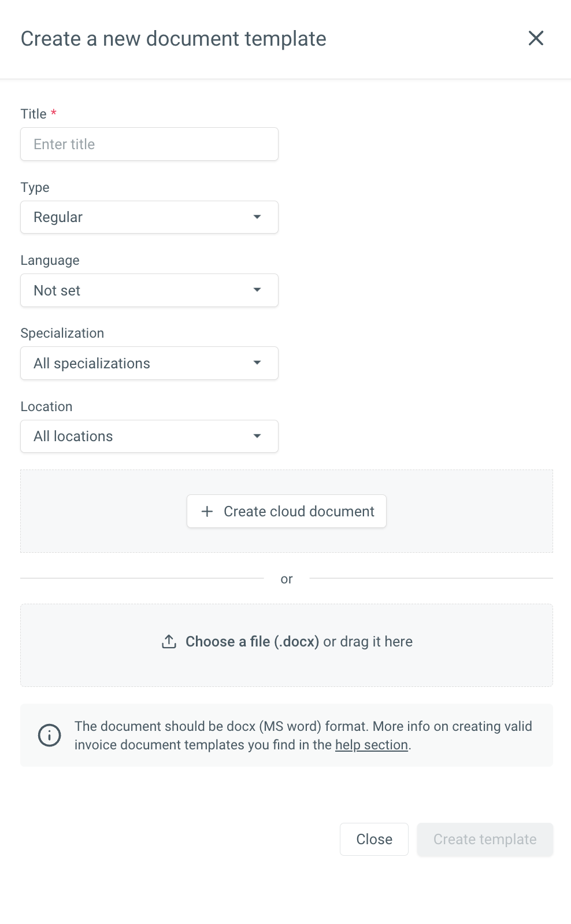This screenshot has width=571, height=924.
Task: Open the Language dropdown showing Not set
Action: [149, 290]
